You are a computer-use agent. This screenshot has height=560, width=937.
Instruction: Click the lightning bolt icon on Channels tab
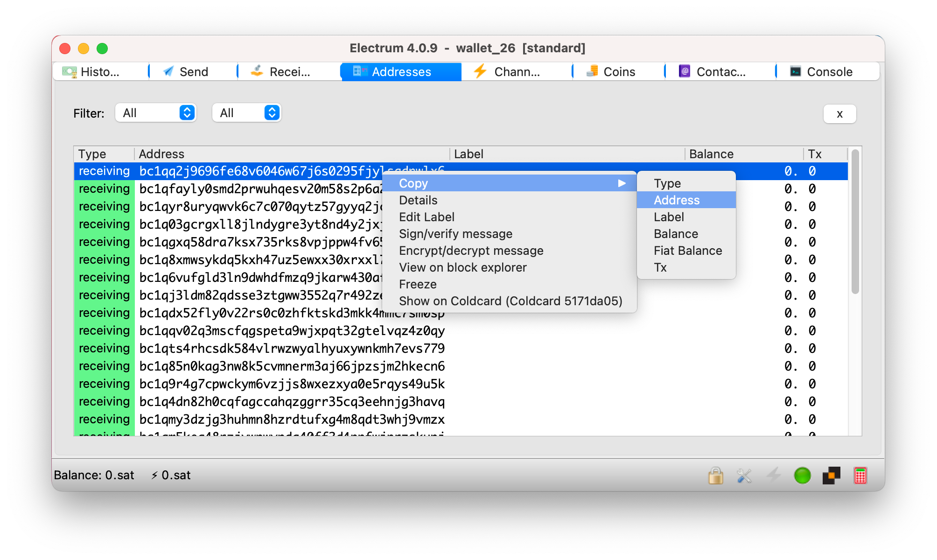click(x=480, y=71)
